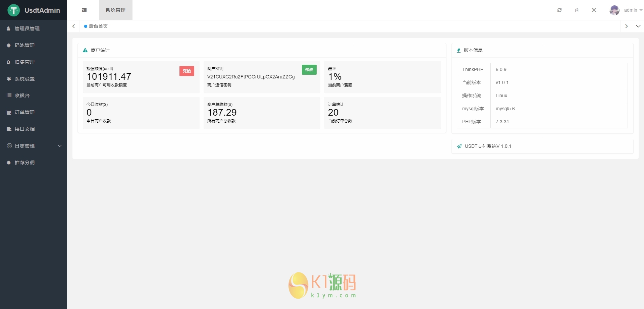644x309 pixels.
Task: Click the ThinkPHP version value 6.0.9
Action: point(501,70)
